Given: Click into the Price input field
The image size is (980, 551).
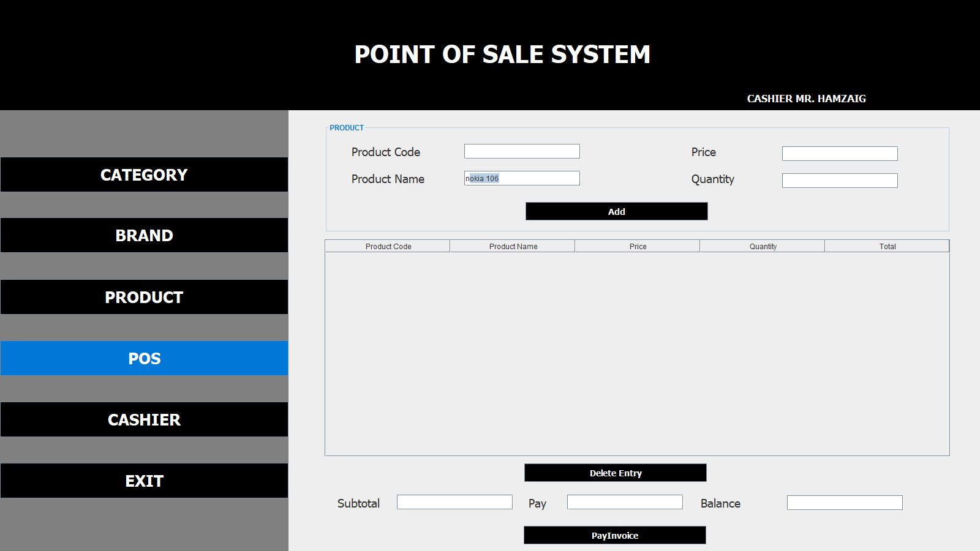Looking at the screenshot, I should 839,154.
